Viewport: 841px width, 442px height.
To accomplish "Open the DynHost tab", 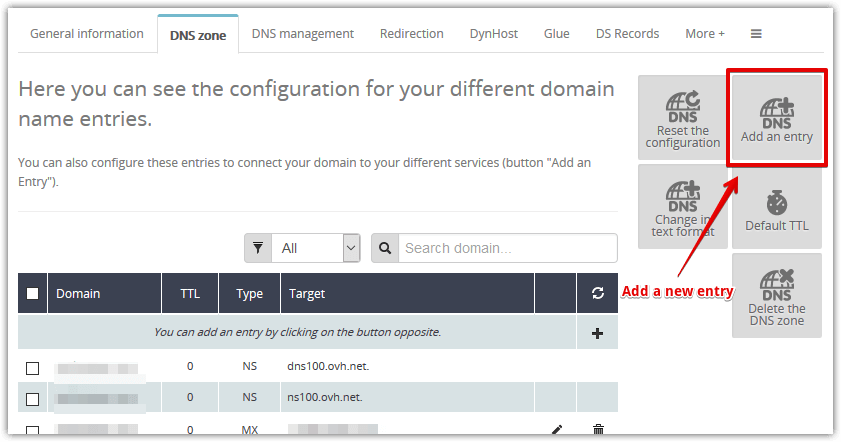I will (x=494, y=34).
